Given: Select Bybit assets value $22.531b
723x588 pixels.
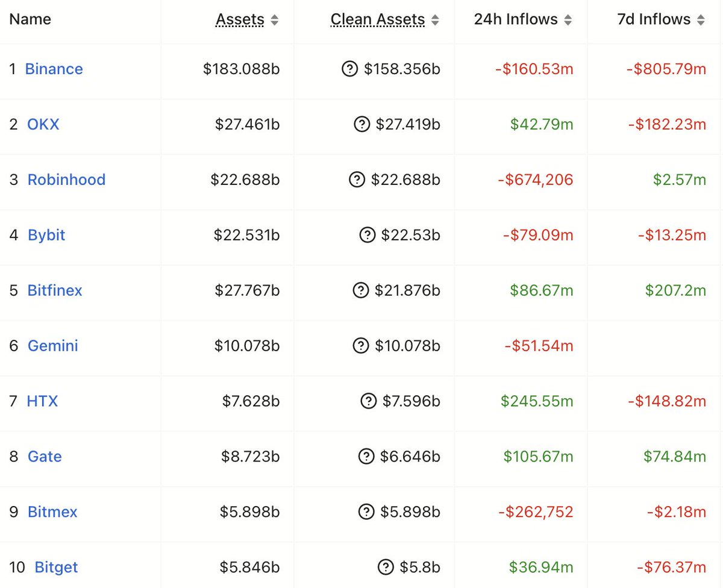Looking at the screenshot, I should click(x=246, y=235).
